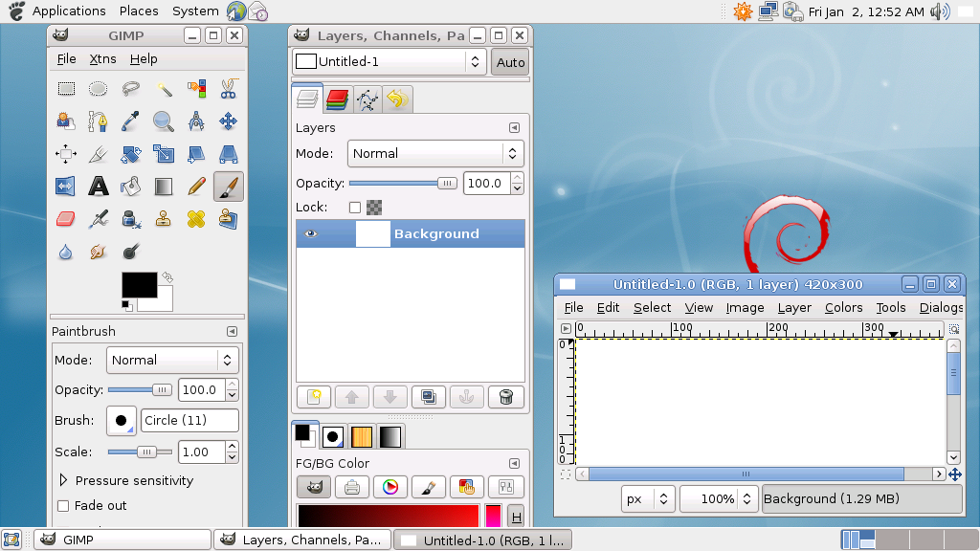Open the FG/BG Color panel menu arrow

click(x=514, y=463)
